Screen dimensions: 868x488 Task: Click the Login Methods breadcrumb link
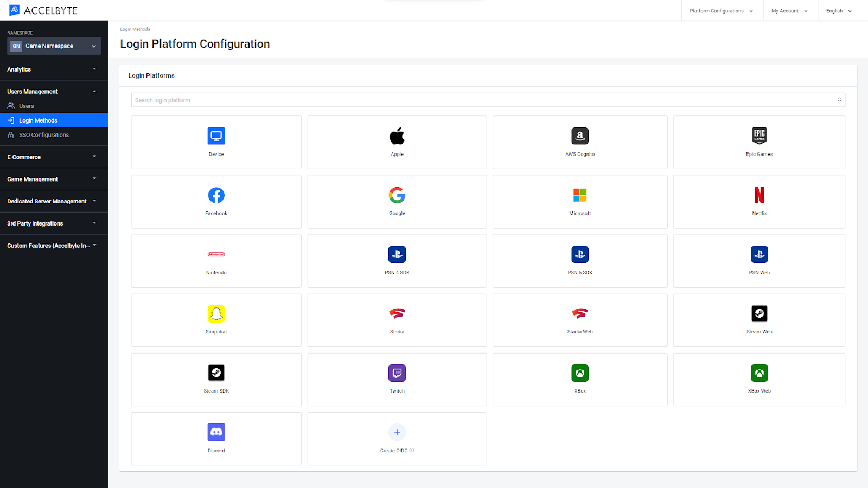coord(135,29)
